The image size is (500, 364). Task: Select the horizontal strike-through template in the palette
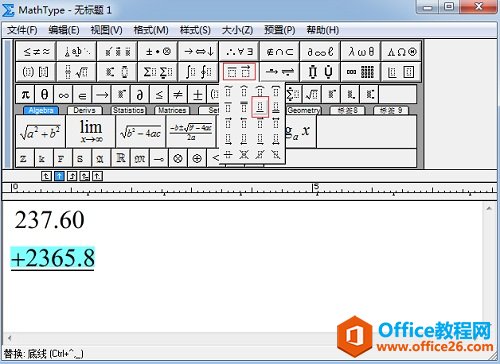228,154
